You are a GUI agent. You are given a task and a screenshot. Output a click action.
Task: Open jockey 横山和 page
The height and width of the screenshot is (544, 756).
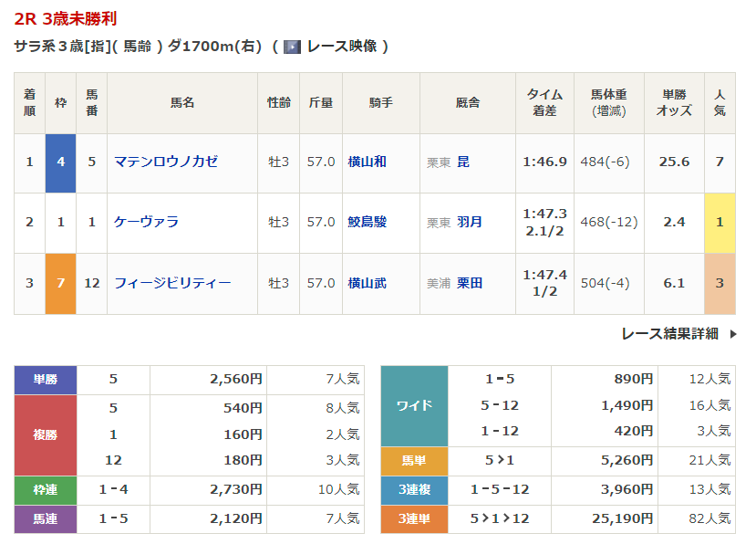(x=367, y=162)
